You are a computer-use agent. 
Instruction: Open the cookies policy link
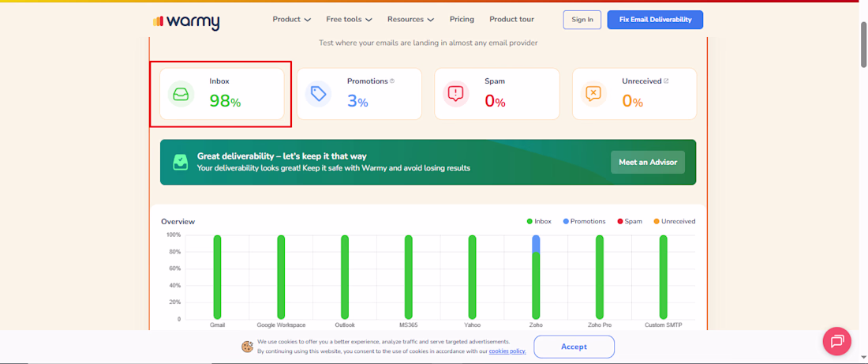[x=507, y=351]
